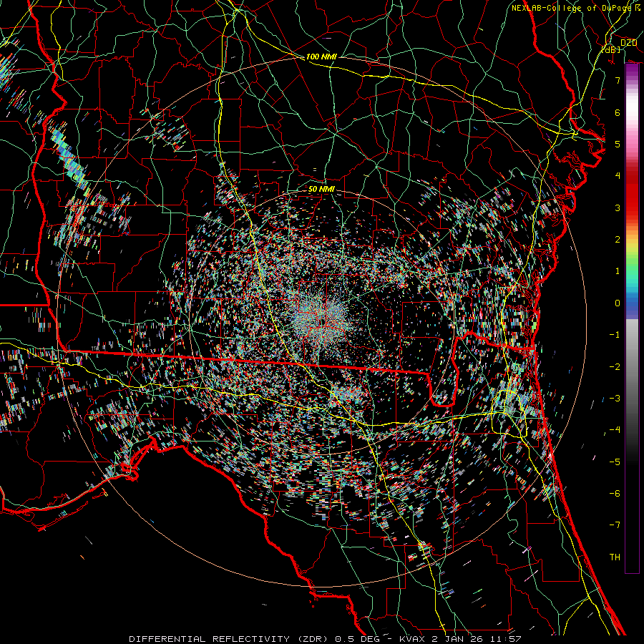644x644 pixels.
Task: Click the DZD legend title
Action: pyautogui.click(x=629, y=43)
